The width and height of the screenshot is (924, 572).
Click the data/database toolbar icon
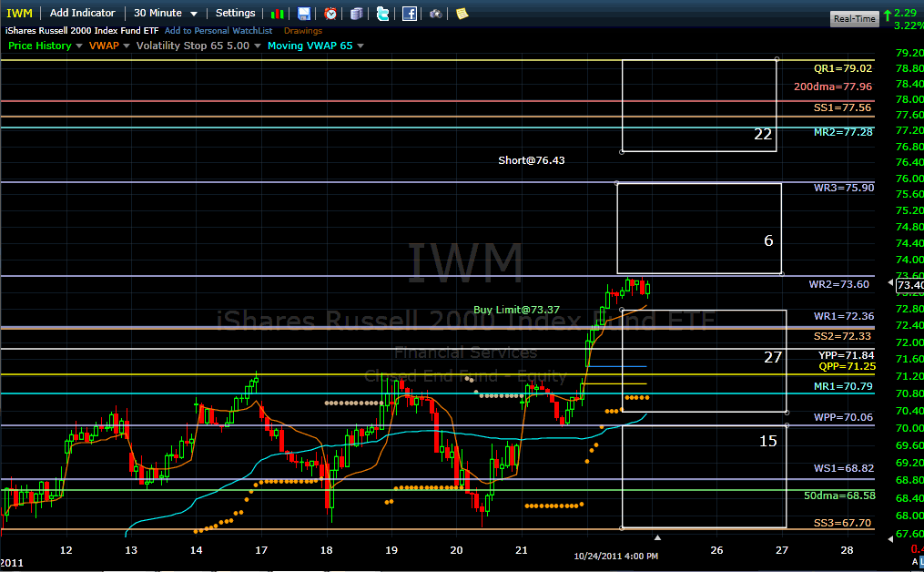357,13
